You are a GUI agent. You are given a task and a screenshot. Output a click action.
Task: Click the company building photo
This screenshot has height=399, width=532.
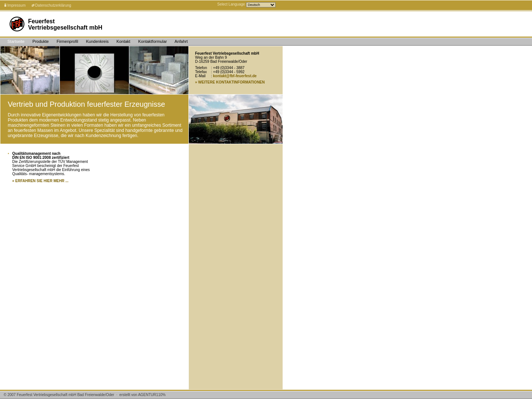tap(236, 119)
